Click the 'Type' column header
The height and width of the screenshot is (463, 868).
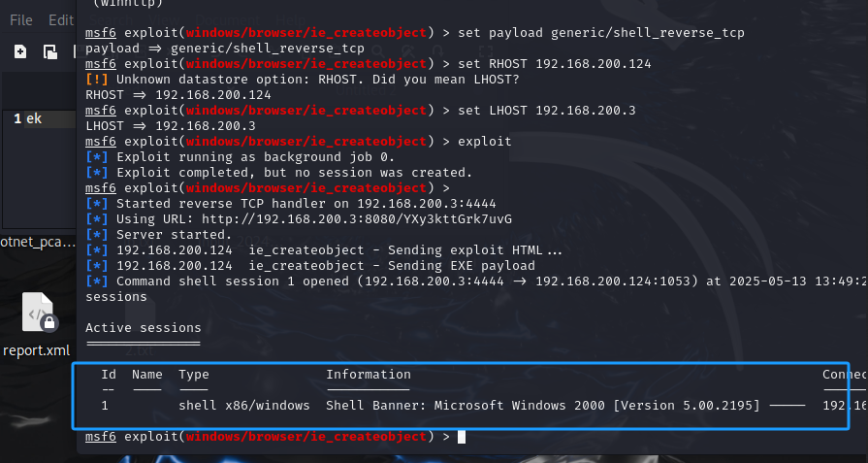(x=194, y=375)
